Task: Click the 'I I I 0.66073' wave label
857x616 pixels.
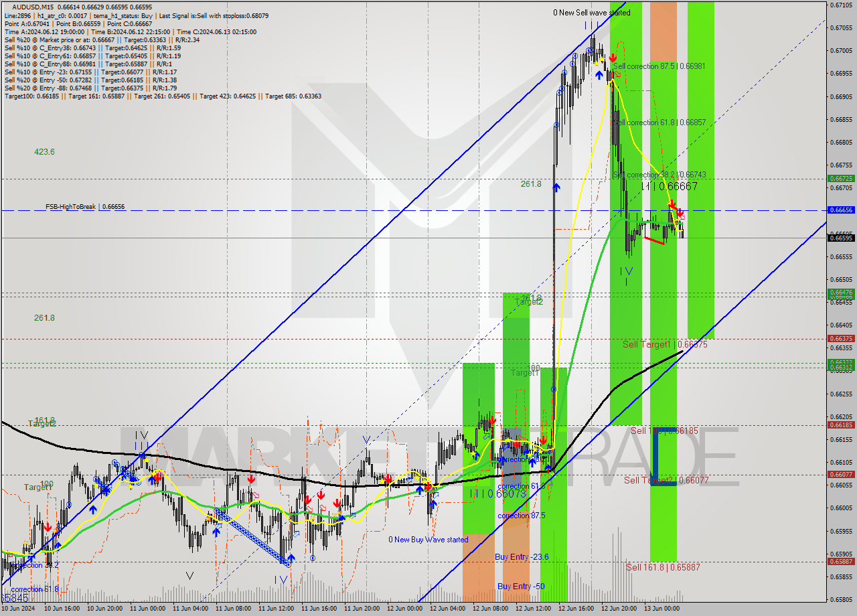Action: (498, 493)
